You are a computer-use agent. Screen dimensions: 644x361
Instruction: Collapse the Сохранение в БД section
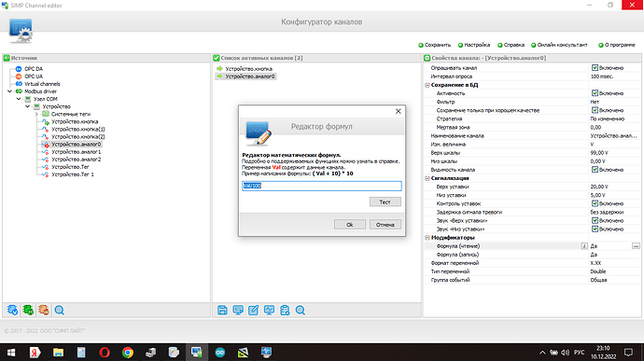(427, 85)
